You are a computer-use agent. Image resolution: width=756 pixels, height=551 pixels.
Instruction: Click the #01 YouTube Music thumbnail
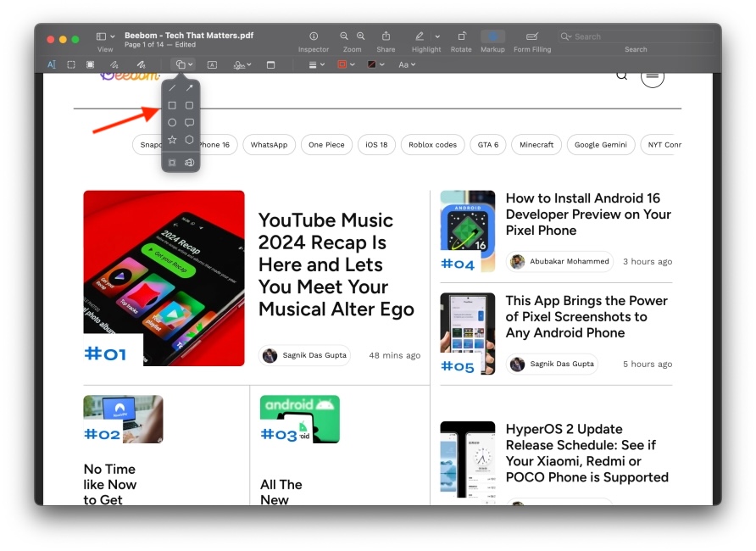[164, 278]
